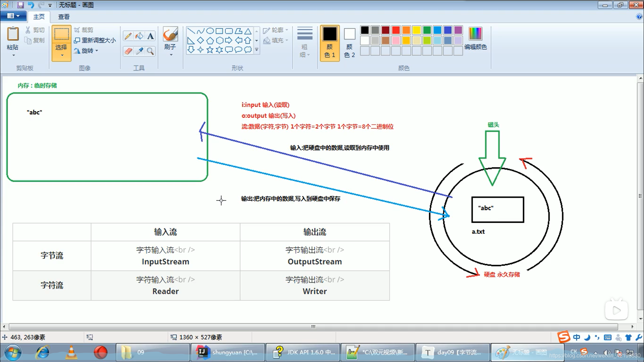Click the Cut scissors button
This screenshot has height=362, width=644.
pyautogui.click(x=35, y=30)
